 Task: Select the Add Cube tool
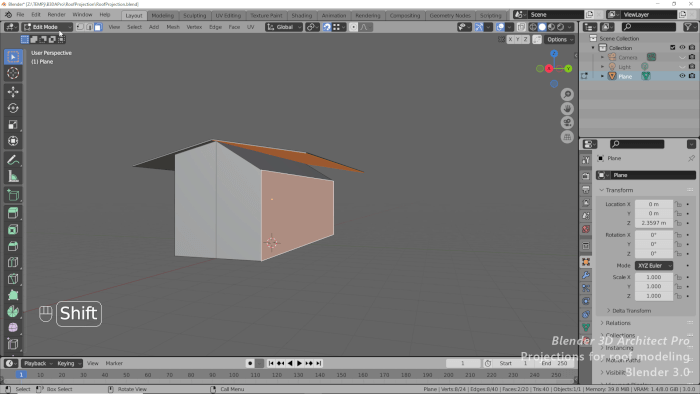13,195
